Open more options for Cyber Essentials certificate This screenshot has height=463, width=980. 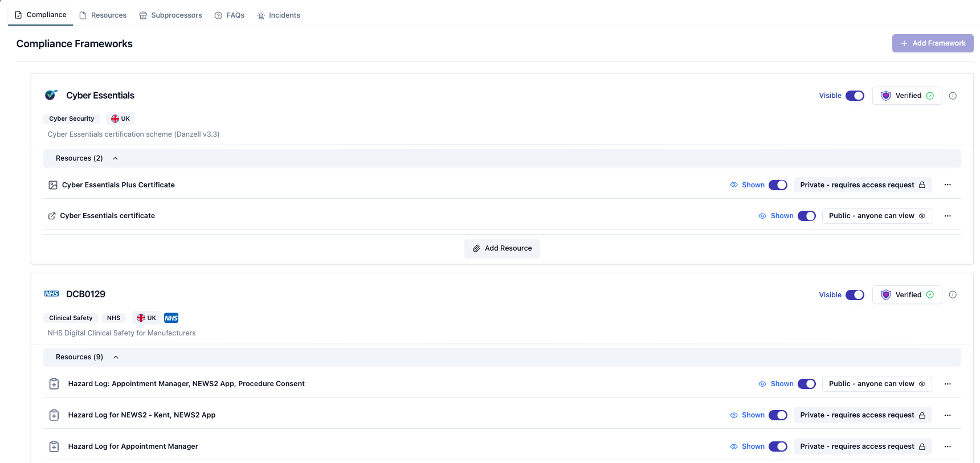pyautogui.click(x=948, y=216)
